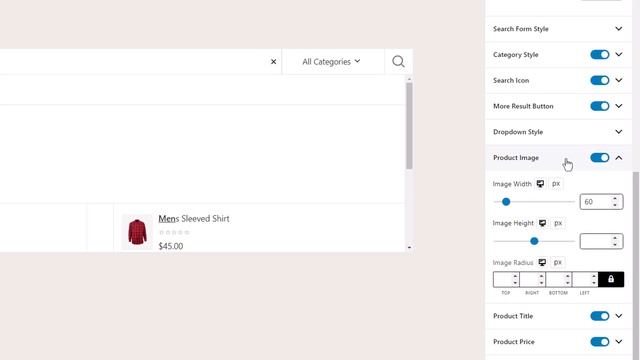The image size is (640, 360).
Task: Toggle the Product Title switch
Action: click(x=600, y=316)
